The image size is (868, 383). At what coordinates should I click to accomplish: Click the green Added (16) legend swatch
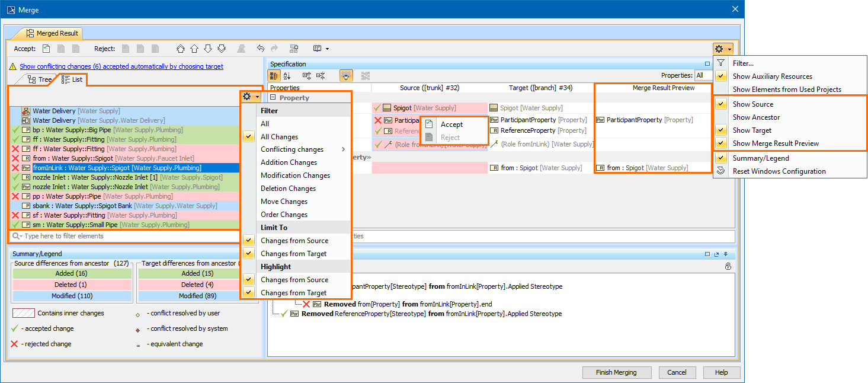72,273
